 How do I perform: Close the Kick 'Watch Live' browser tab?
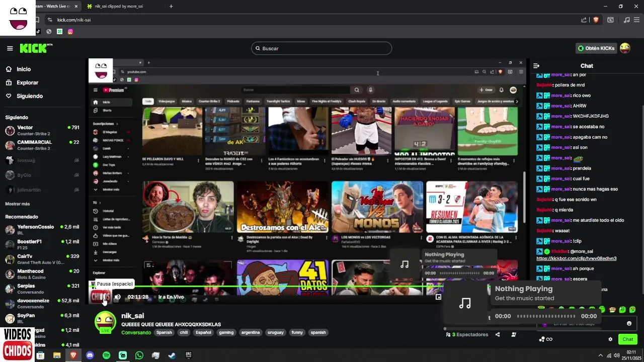click(76, 6)
